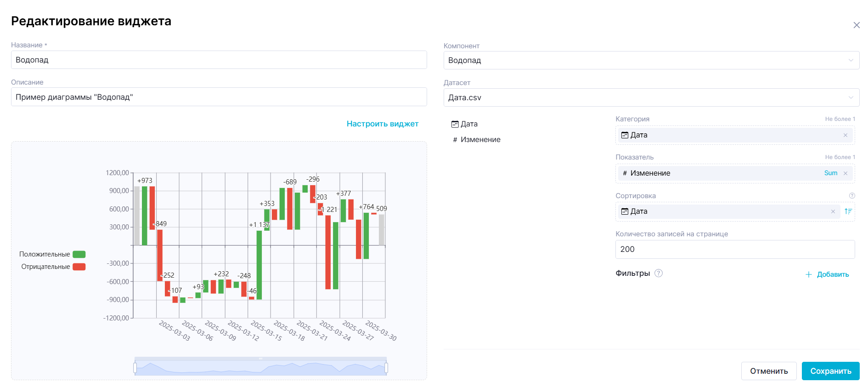Focus the Количество записей на странице field
The height and width of the screenshot is (388, 868).
point(734,249)
